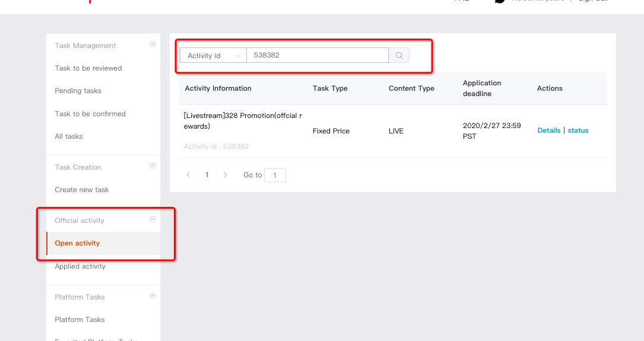644x341 pixels.
Task: Click the [Livestream]328 Promotion activity title
Action: coord(243,120)
